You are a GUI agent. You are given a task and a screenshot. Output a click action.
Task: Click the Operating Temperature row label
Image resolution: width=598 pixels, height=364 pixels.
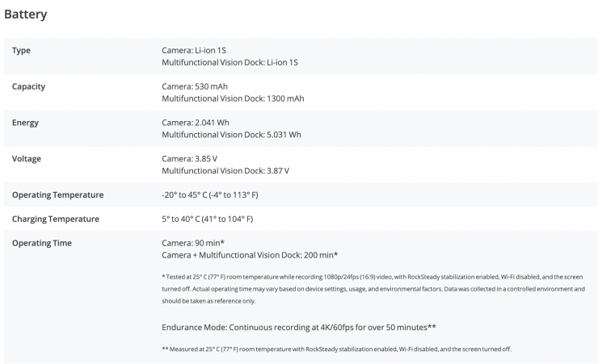tap(58, 195)
